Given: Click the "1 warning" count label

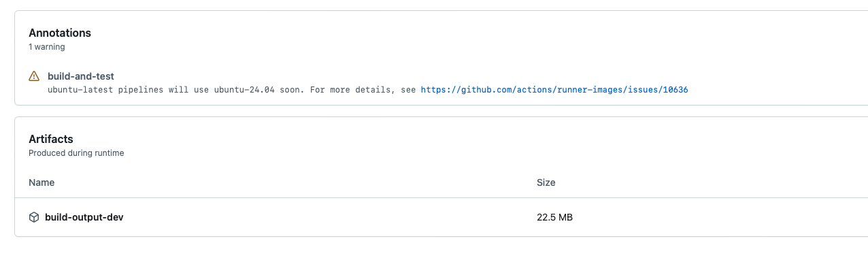Looking at the screenshot, I should click(x=47, y=47).
